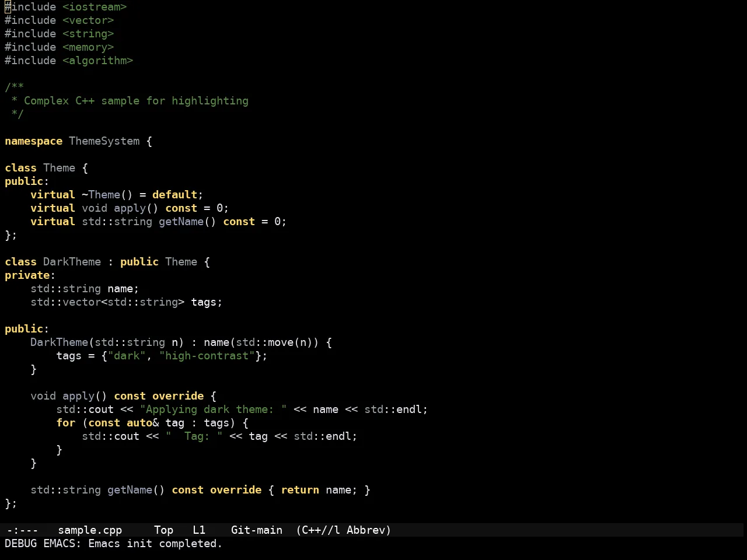Click the 'return' keyword in getName

pyautogui.click(x=300, y=490)
